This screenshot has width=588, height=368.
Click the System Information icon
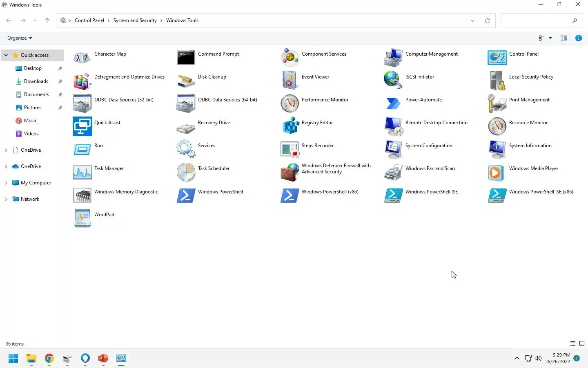tap(497, 149)
